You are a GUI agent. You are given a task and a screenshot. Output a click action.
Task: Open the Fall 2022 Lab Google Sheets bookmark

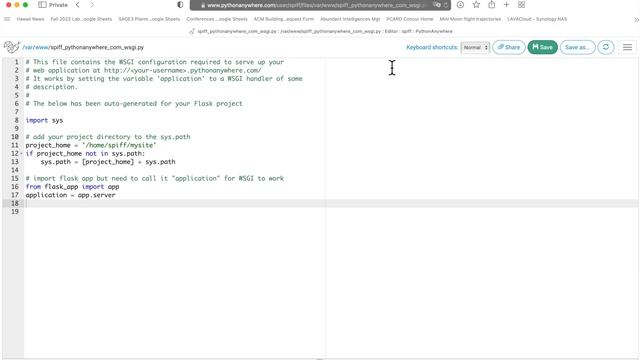click(81, 19)
